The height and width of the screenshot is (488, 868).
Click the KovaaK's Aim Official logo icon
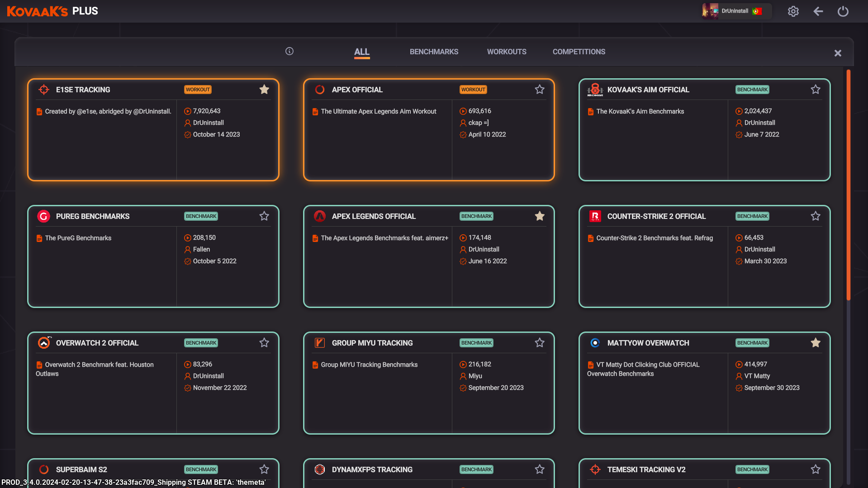pyautogui.click(x=595, y=90)
